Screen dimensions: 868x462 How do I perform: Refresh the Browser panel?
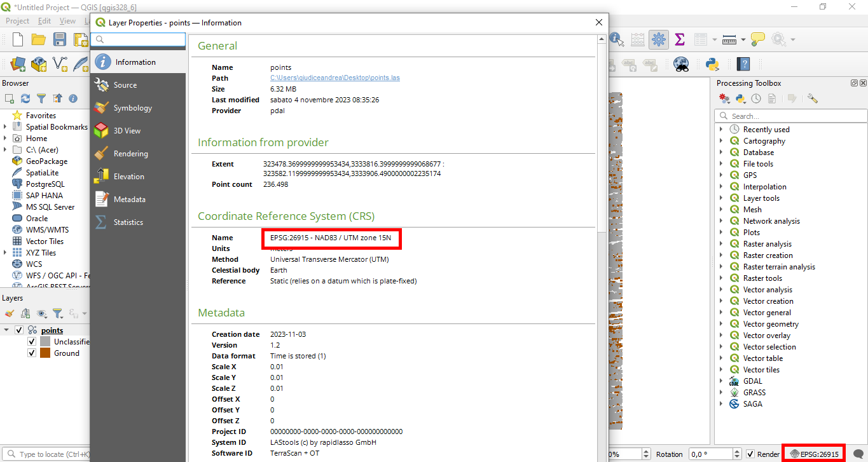pos(25,99)
